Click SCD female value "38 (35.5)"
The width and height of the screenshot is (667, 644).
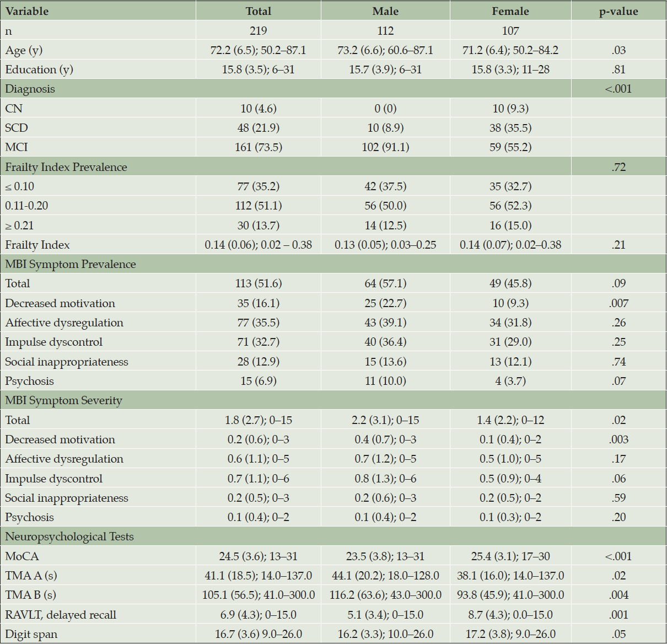tap(510, 128)
